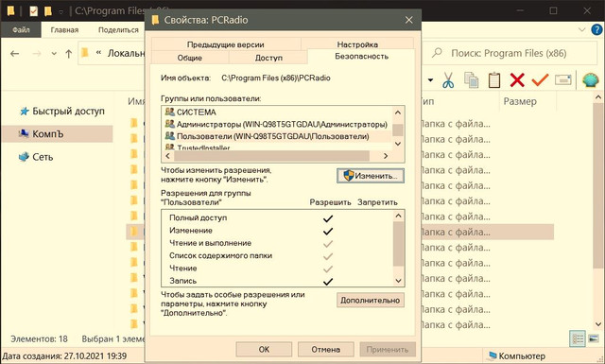Open the dropdown arrow left of the scissors icon
605x364 pixels.
click(x=430, y=80)
